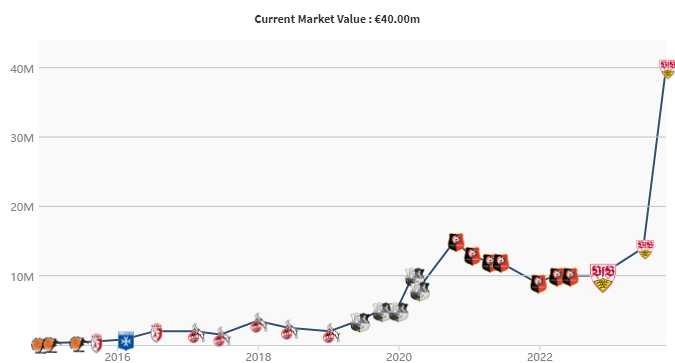Click the Current Market Value title text

[x=337, y=19]
